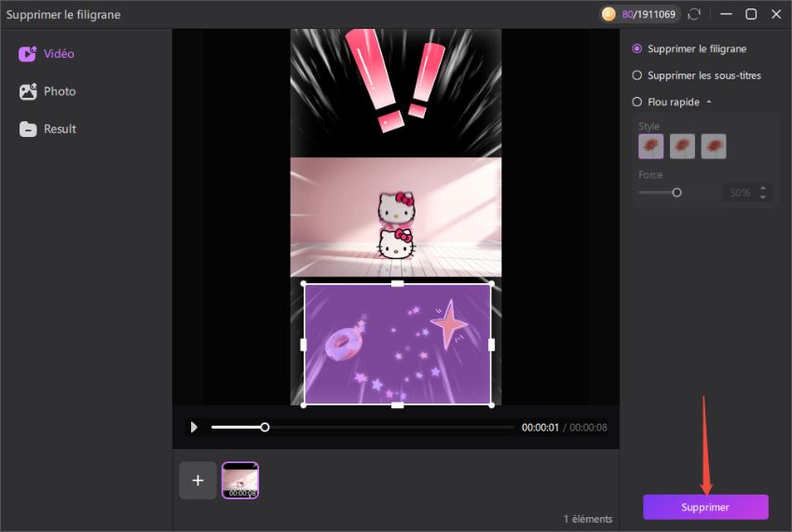The height and width of the screenshot is (532, 792).
Task: Maximize the Supprimer le filigrane window
Action: pos(751,14)
